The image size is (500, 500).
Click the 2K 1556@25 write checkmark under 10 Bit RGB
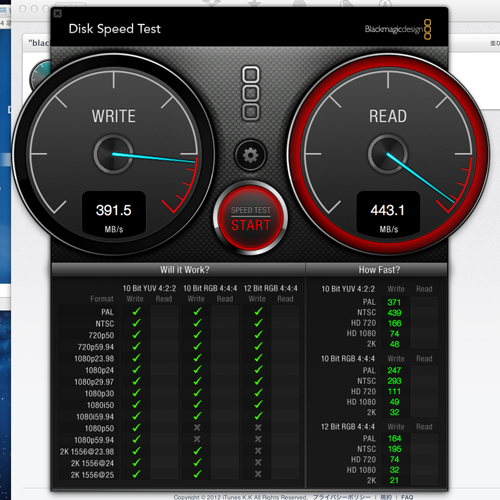click(x=197, y=474)
